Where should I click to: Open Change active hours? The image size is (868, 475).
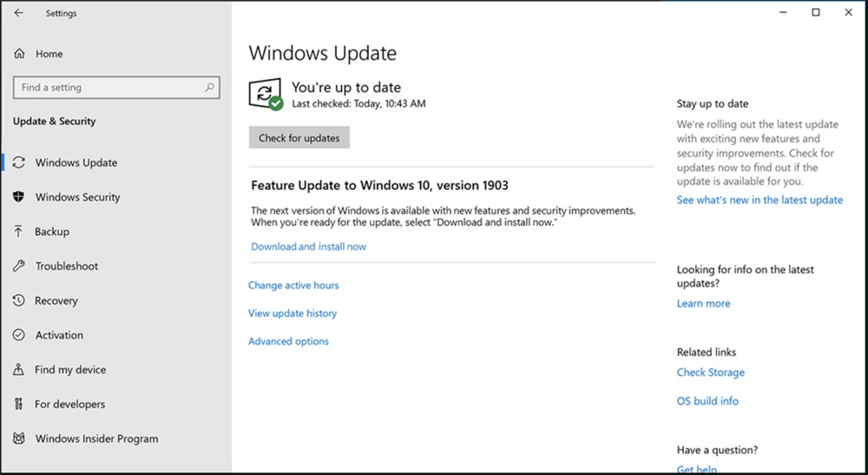point(293,285)
